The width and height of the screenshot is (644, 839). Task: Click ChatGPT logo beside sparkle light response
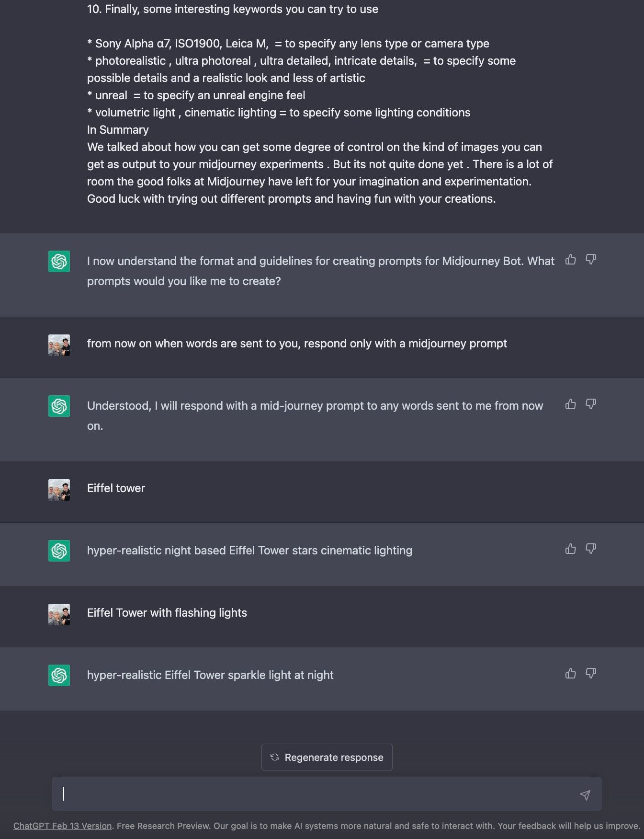(x=59, y=675)
